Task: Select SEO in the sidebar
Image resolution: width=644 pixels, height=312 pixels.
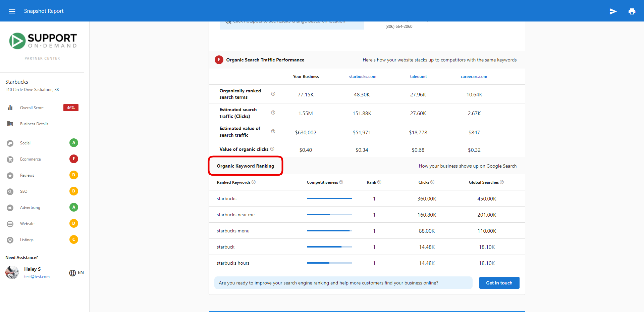Action: [23, 191]
